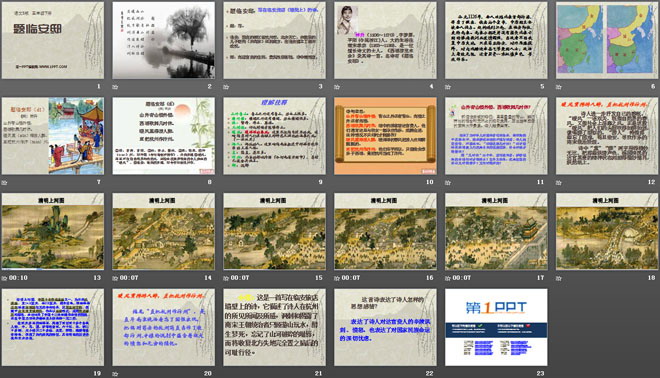Select slide 7 with colorful pavilion illustration
The width and height of the screenshot is (660, 378).
53,136
